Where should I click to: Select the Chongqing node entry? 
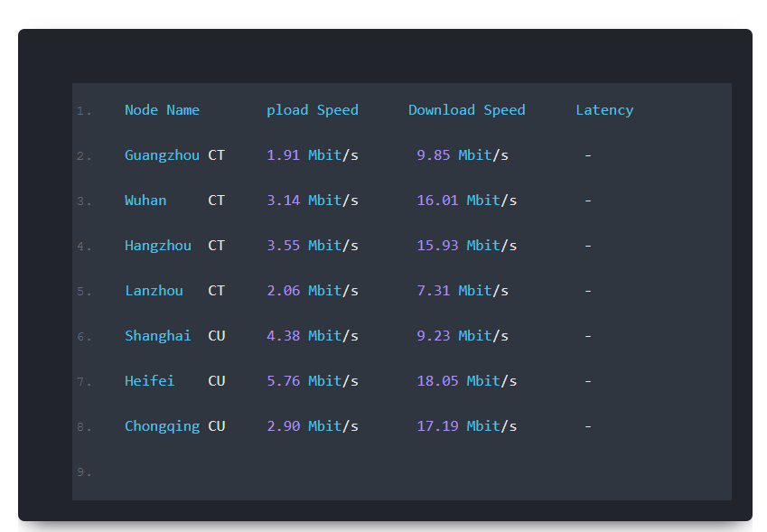pos(162,425)
